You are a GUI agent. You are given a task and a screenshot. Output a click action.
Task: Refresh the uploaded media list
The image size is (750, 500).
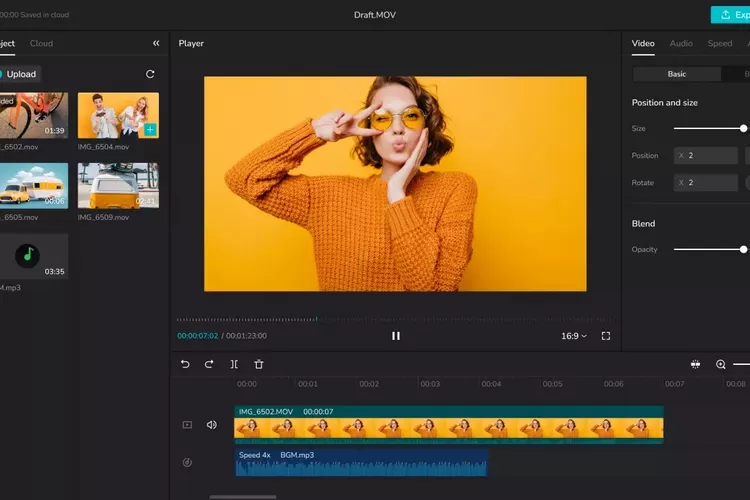(150, 74)
